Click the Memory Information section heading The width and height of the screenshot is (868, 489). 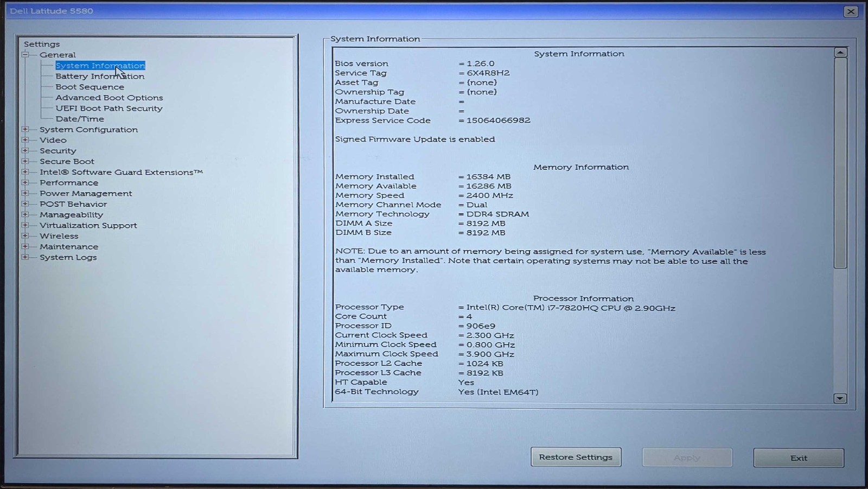581,167
